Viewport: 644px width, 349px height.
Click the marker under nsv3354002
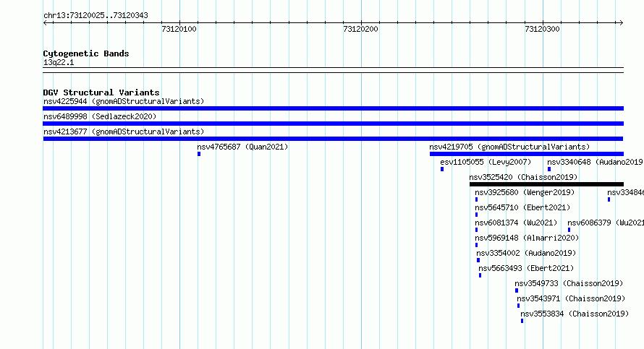point(478,260)
